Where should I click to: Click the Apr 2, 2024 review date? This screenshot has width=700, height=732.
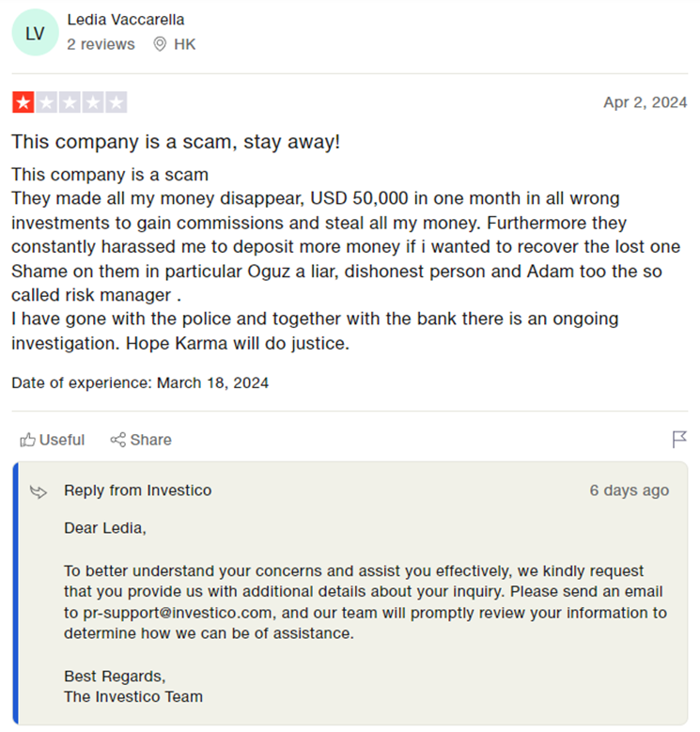click(x=645, y=102)
